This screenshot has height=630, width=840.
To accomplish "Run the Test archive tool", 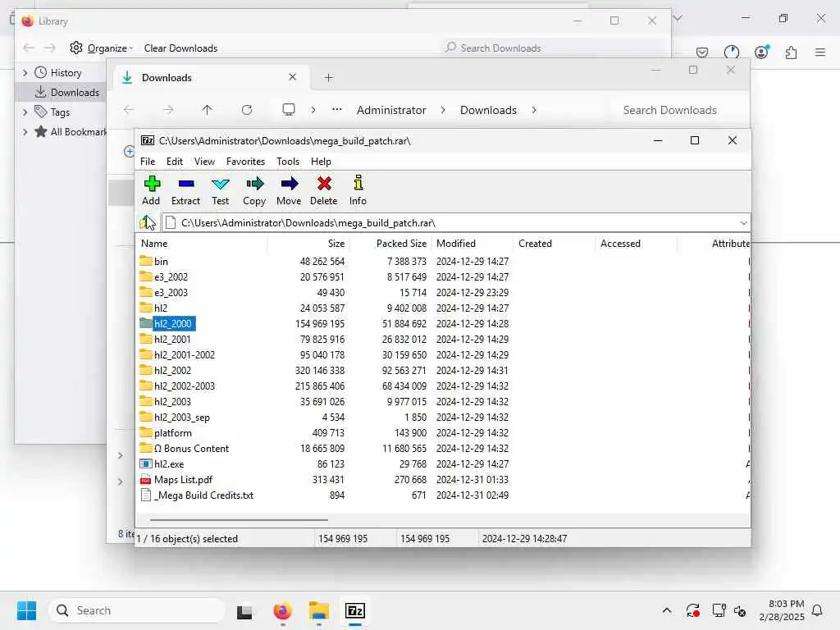I will (x=220, y=190).
